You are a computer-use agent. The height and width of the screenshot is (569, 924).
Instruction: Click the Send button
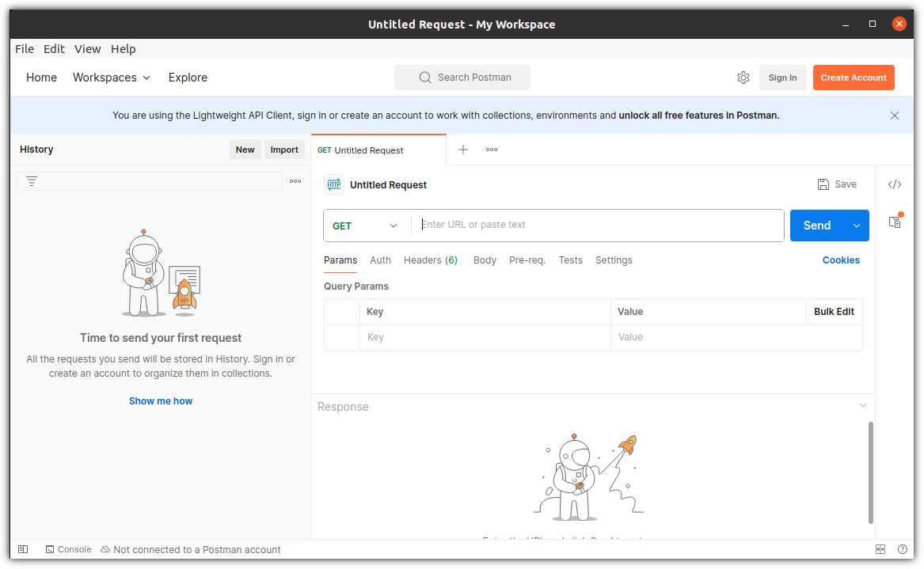[x=817, y=226]
